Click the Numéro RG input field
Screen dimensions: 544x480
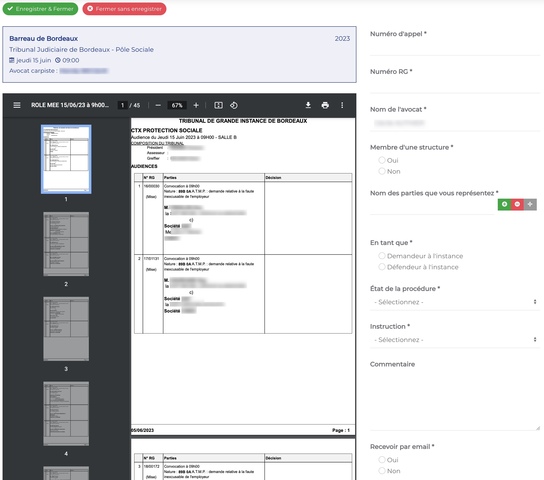[x=455, y=85]
